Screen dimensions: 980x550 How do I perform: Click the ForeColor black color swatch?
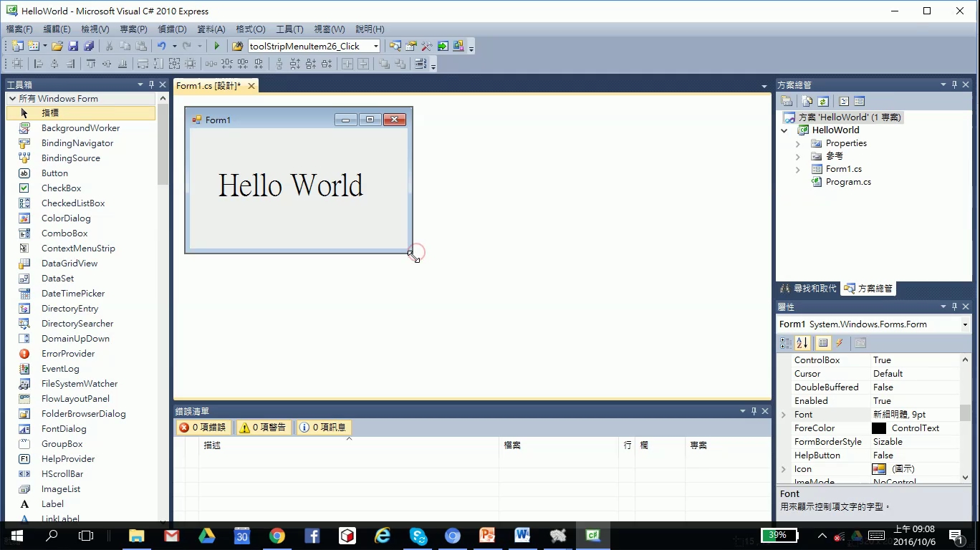879,428
